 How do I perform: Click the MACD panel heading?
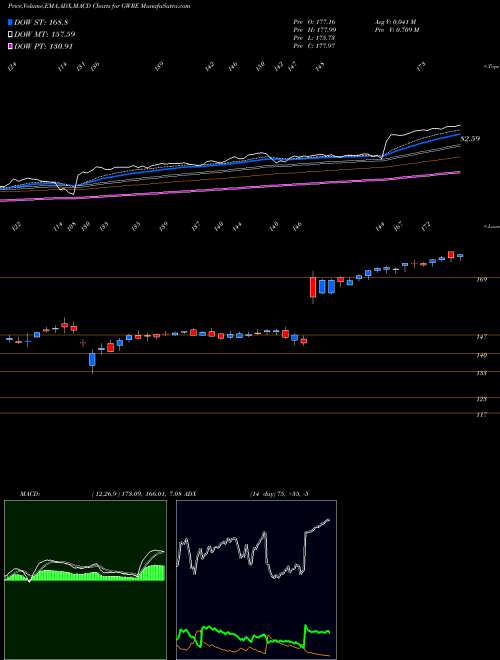pyautogui.click(x=29, y=493)
